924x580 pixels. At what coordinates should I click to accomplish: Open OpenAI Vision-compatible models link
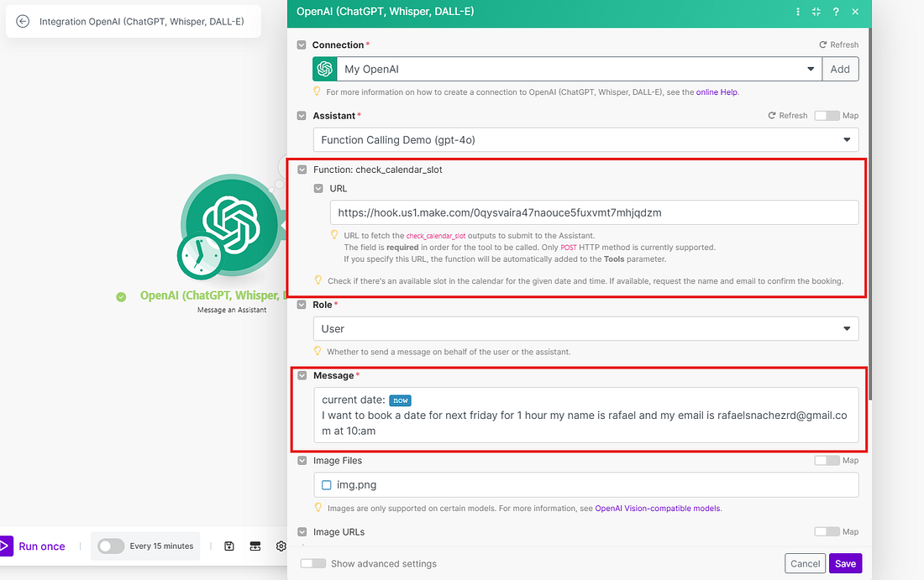pyautogui.click(x=658, y=508)
